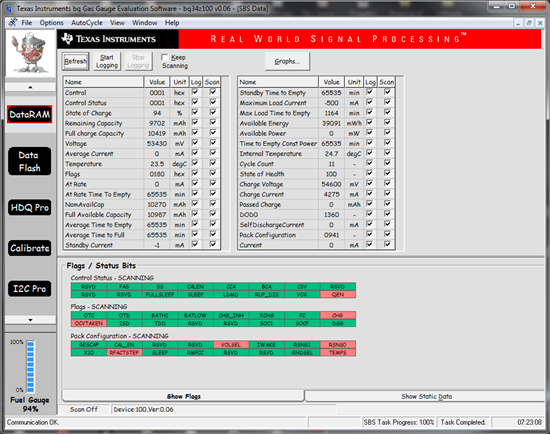The height and width of the screenshot is (434, 550).
Task: Click the TEMPS configuration bit
Action: tap(338, 353)
